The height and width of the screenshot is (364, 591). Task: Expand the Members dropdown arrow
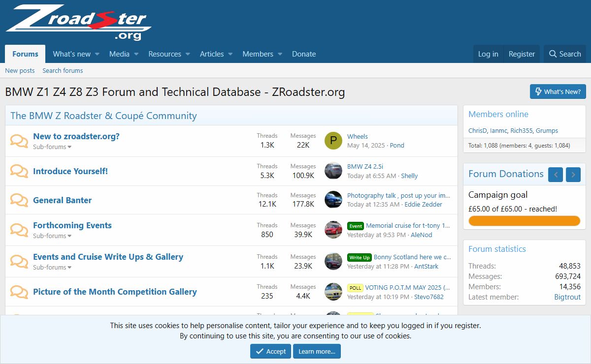pyautogui.click(x=280, y=54)
